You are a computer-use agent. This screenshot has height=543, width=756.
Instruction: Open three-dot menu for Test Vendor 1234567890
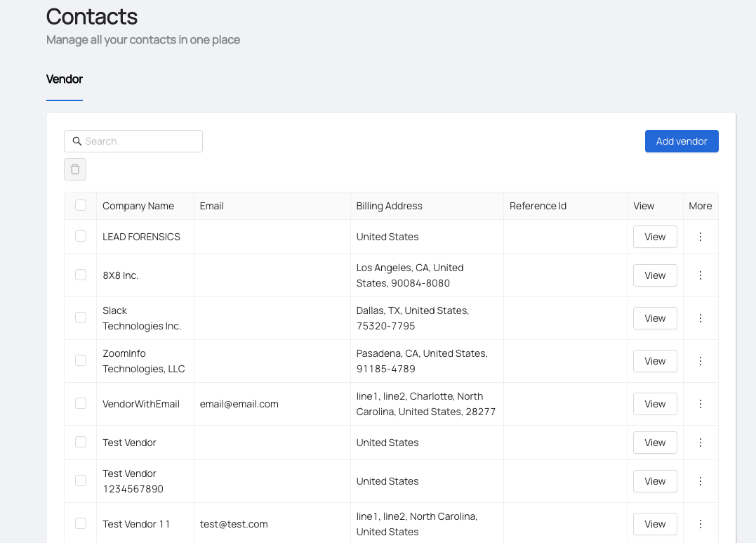[x=700, y=481]
